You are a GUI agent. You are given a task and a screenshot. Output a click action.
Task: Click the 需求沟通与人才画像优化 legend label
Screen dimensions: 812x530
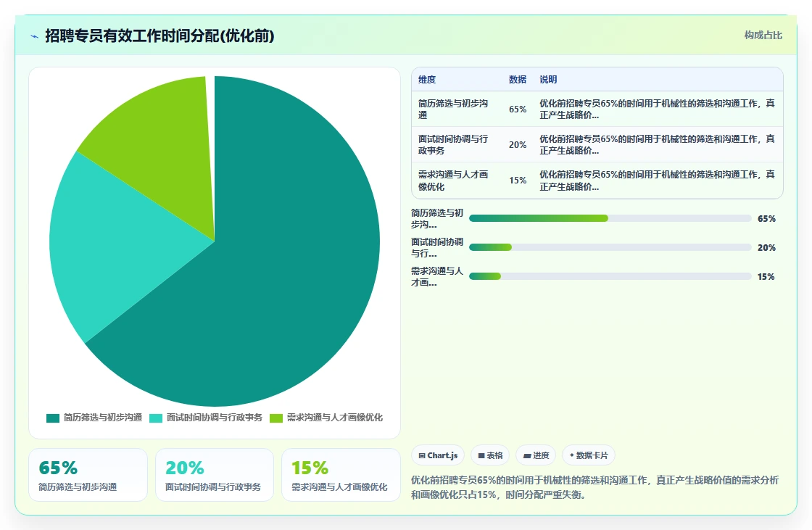tap(334, 418)
